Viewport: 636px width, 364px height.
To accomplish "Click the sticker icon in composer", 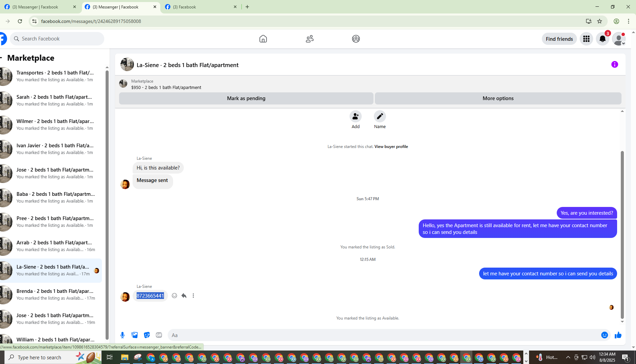I will tap(147, 335).
